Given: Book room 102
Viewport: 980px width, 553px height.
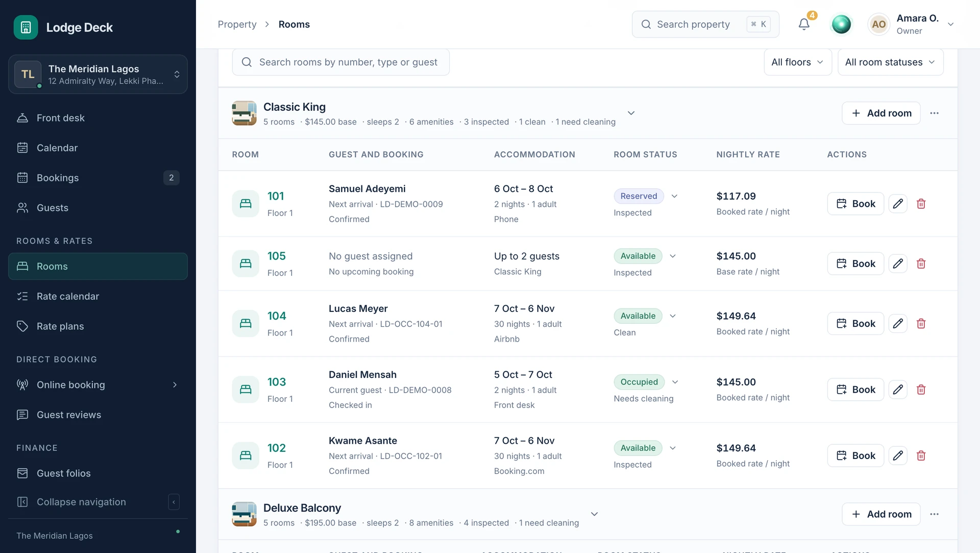Looking at the screenshot, I should click(855, 455).
